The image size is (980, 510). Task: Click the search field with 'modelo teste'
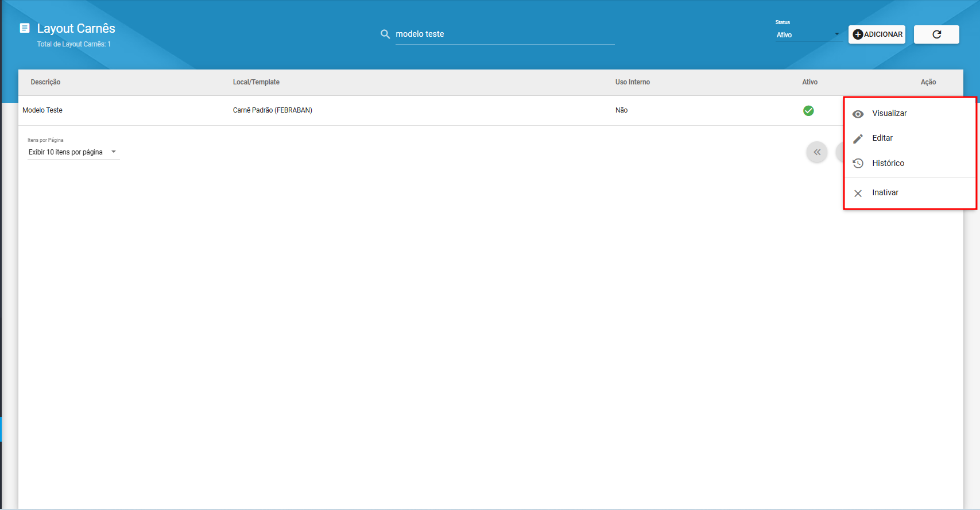[505, 34]
